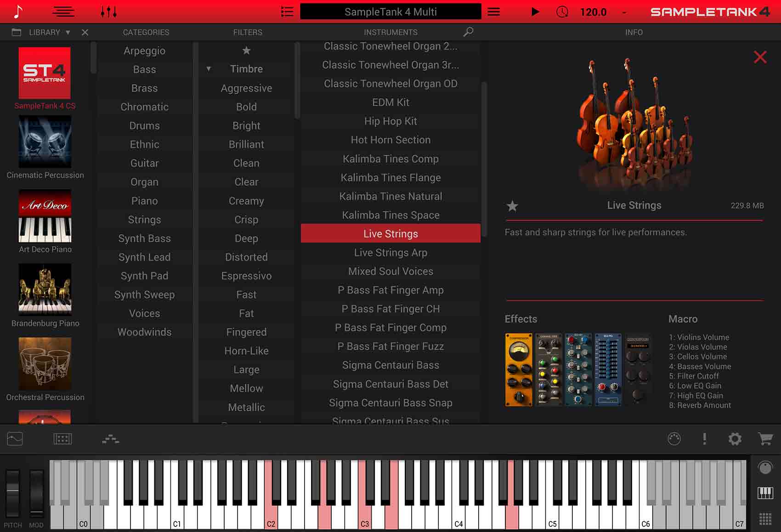Open the orange compressor effect
The width and height of the screenshot is (781, 532).
point(519,370)
